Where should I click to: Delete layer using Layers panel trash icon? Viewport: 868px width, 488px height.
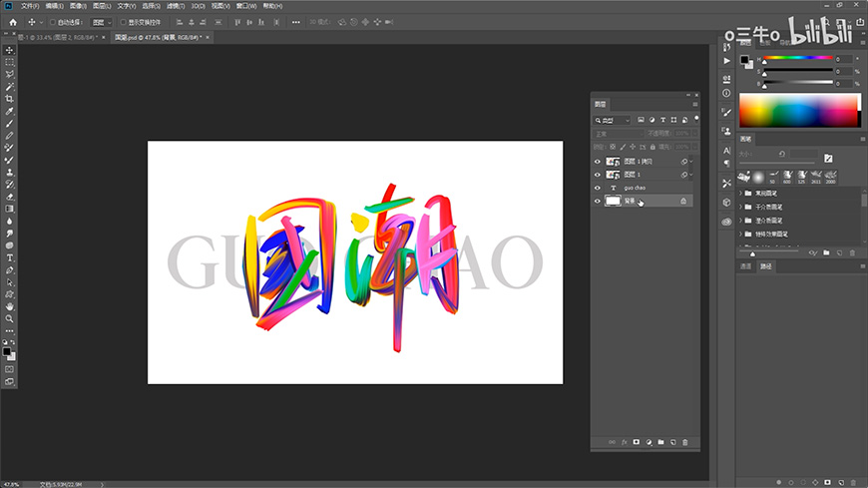(x=685, y=441)
